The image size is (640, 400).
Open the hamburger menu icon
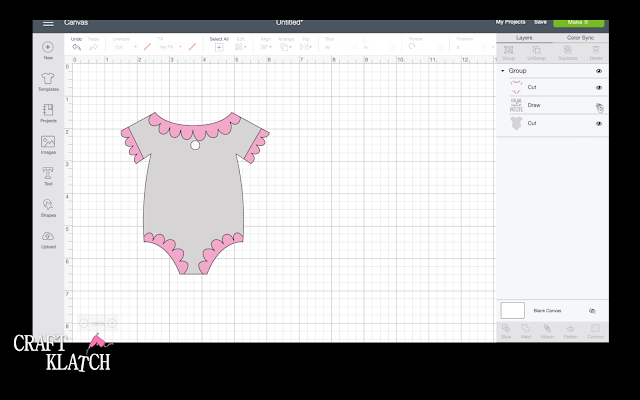tap(48, 24)
